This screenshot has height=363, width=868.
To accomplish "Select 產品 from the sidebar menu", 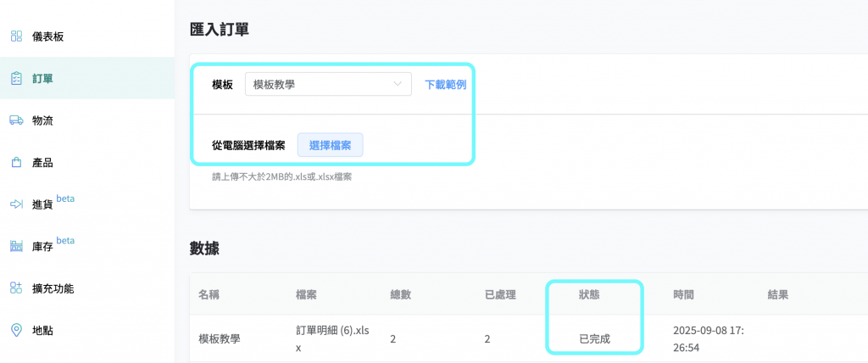I will coord(42,162).
